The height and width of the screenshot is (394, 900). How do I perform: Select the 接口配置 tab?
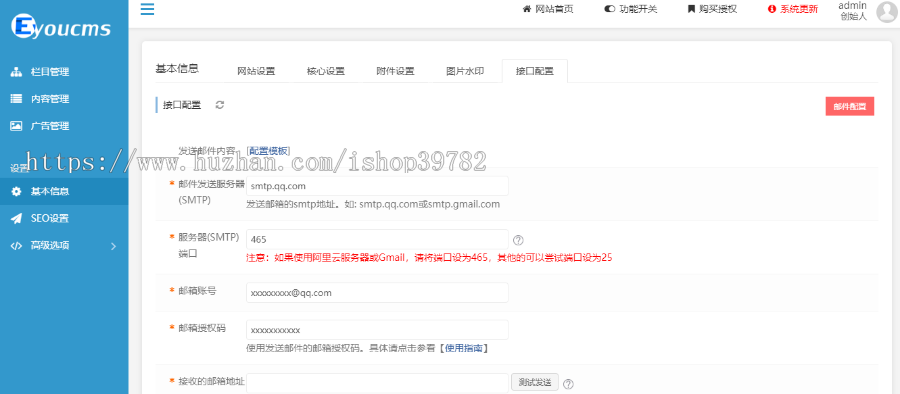[x=534, y=71]
